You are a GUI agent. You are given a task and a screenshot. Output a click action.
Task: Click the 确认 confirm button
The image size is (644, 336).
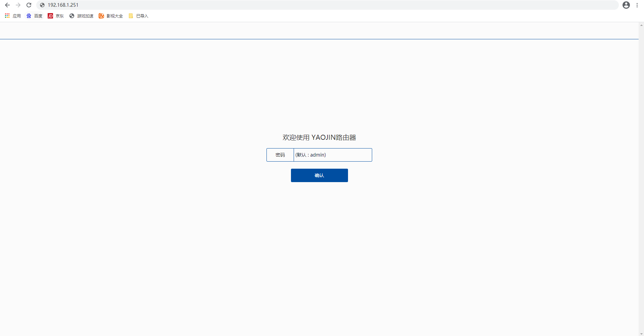pos(319,175)
